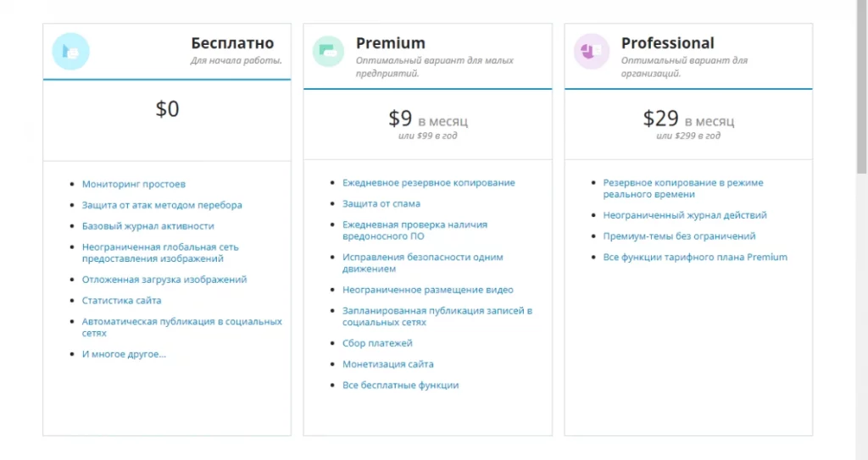The width and height of the screenshot is (868, 460).
Task: Click the Professional plan heading
Action: point(668,43)
